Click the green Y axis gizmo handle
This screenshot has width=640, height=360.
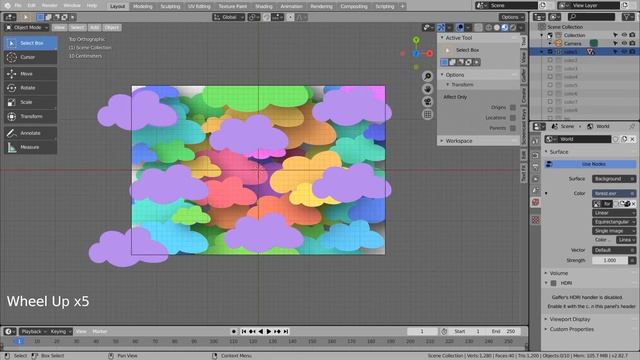(416, 40)
